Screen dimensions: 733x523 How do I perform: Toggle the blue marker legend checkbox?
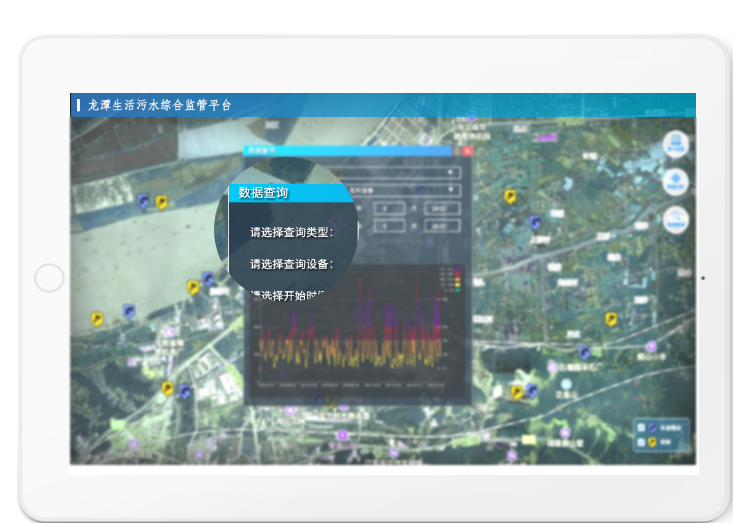coord(641,427)
